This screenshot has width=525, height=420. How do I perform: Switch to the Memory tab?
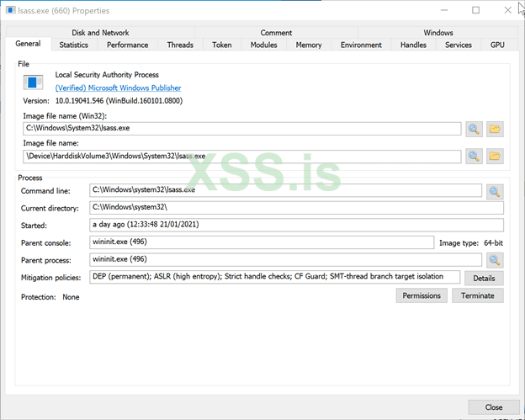click(x=309, y=45)
